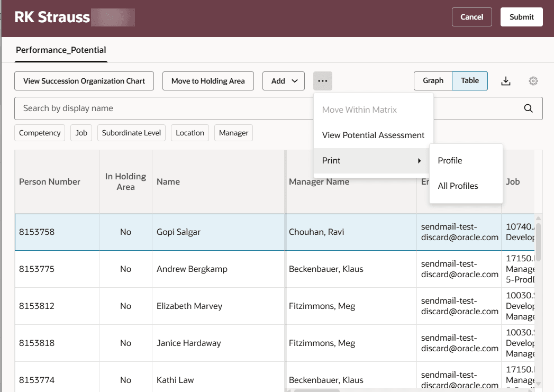Image resolution: width=554 pixels, height=392 pixels.
Task: Enable the Subordinate Level filter
Action: pos(131,133)
